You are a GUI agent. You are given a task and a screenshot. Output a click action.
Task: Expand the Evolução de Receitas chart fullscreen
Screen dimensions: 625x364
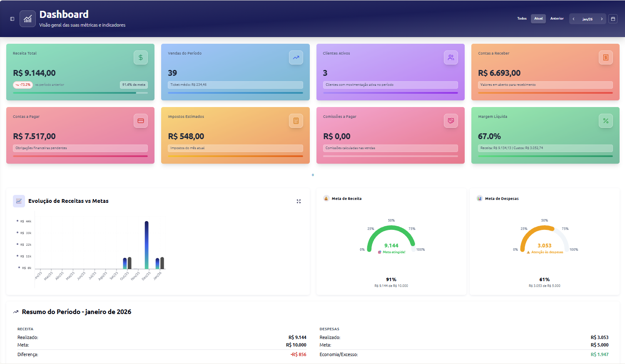299,201
